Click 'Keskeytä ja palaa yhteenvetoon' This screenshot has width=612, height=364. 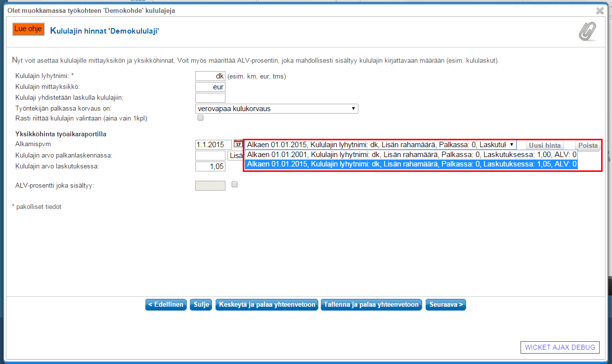pos(267,305)
